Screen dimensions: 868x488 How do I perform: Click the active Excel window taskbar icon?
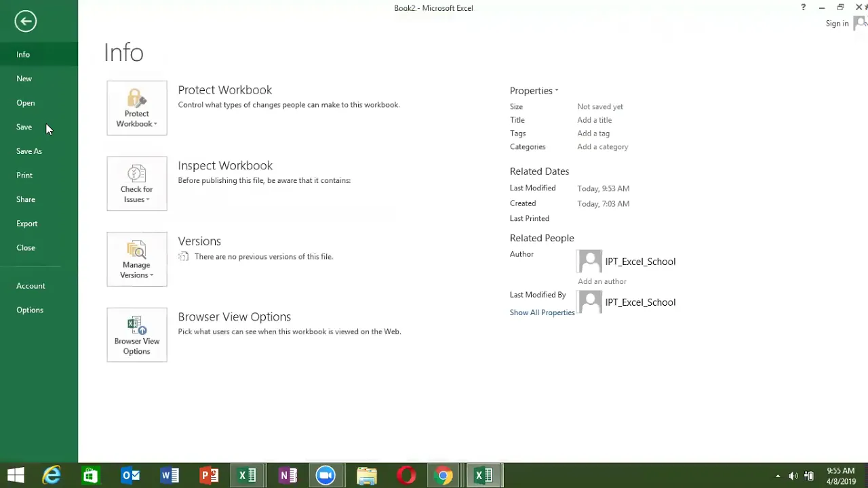(484, 476)
